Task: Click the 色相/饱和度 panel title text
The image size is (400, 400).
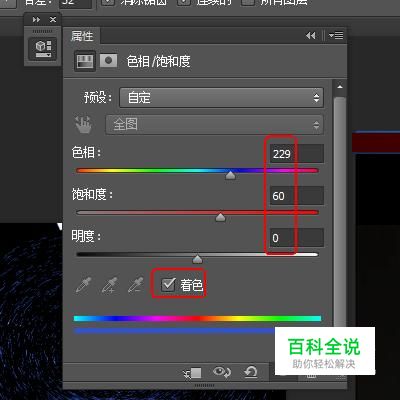Action: coord(159,61)
